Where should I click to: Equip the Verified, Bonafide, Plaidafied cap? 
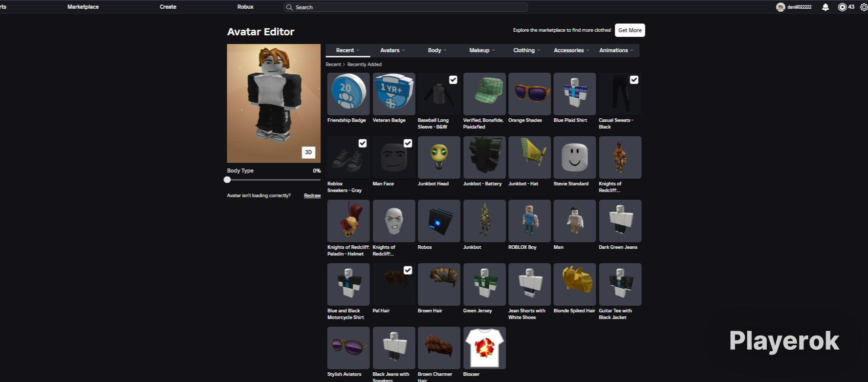click(484, 94)
